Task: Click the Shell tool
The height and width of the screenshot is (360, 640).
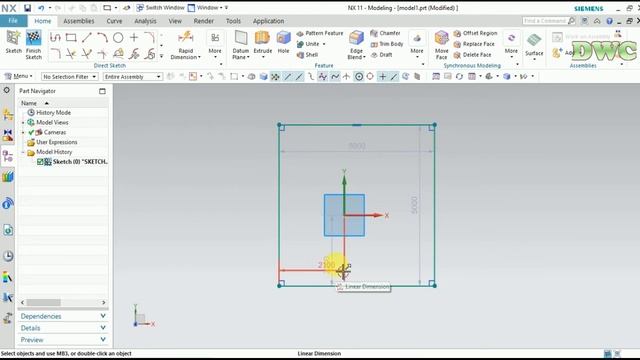Action: point(307,55)
